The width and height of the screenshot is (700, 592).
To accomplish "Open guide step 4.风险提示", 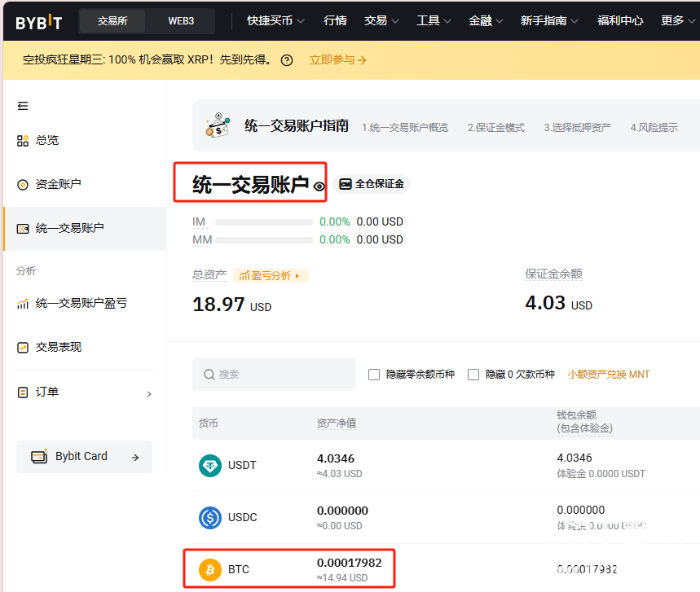I will click(654, 128).
